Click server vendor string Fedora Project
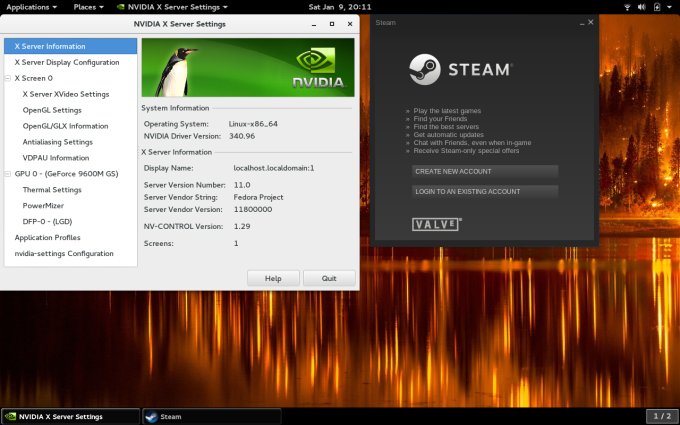 pos(258,197)
